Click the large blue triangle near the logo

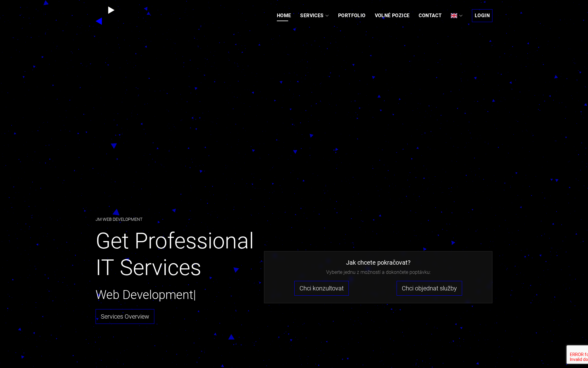point(99,21)
